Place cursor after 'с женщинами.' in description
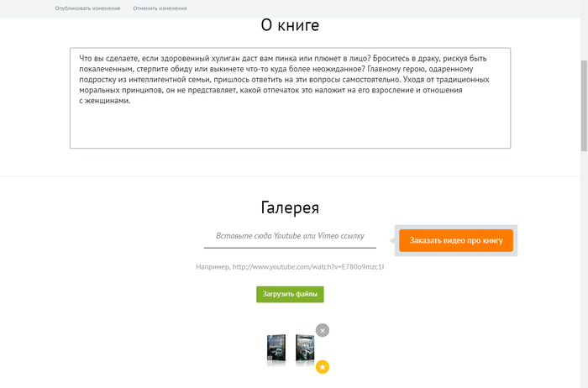The width and height of the screenshot is (588, 388). coord(133,101)
